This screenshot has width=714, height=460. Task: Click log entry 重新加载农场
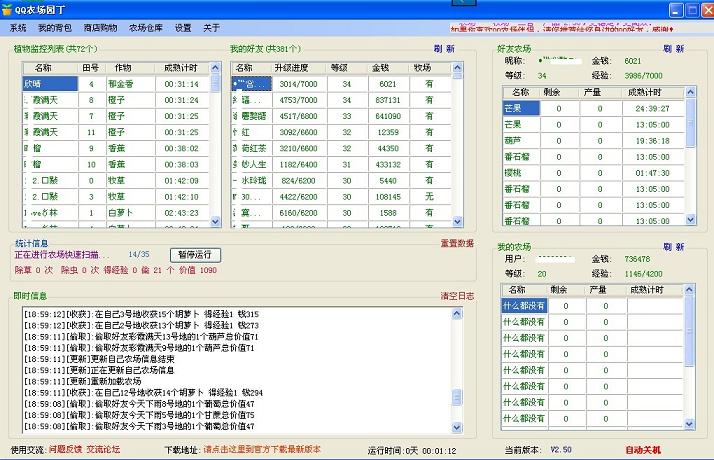[x=82, y=381]
